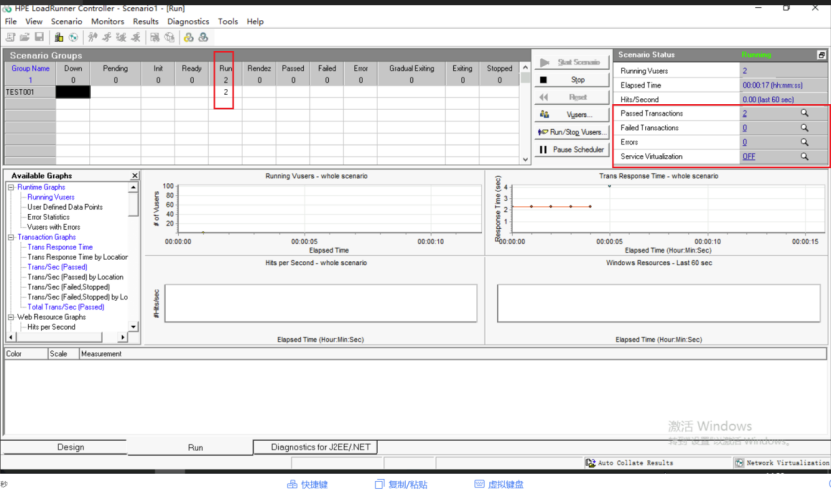Click the Auto Collate Results status icon
The image size is (831, 495).
tap(590, 463)
